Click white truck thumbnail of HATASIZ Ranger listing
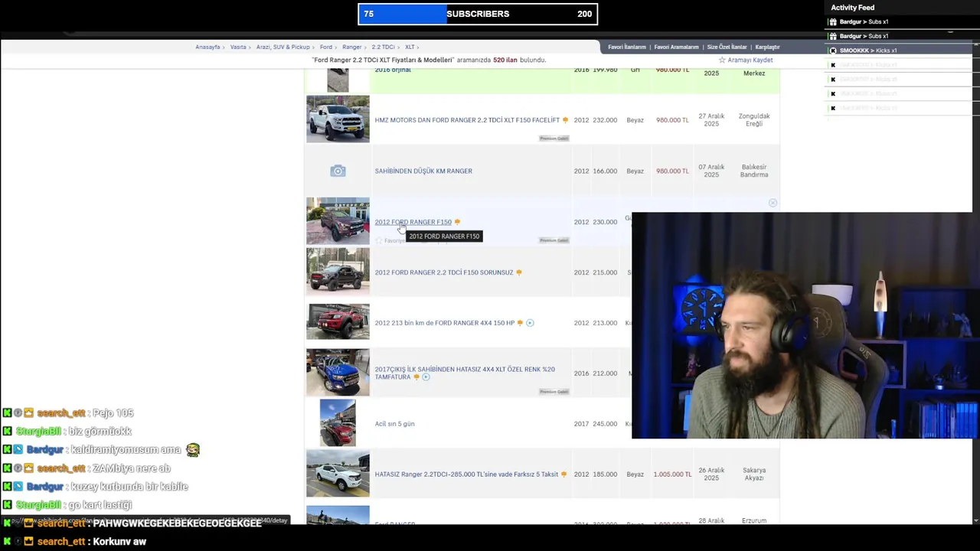980x551 pixels. (x=338, y=474)
